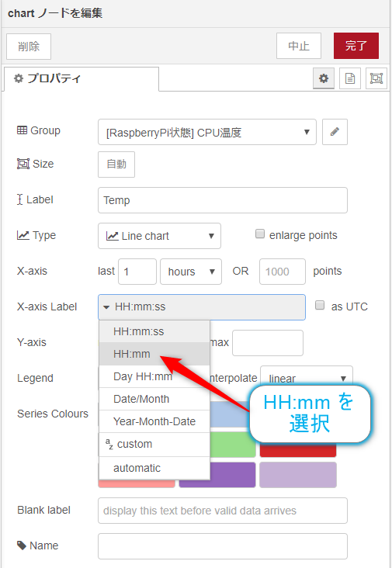392x568 pixels.
Task: Switch to the プロパティ tab
Action: pos(82,78)
